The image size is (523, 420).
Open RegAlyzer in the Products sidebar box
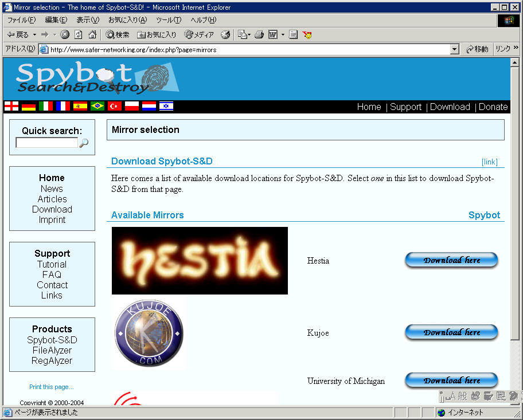coord(52,360)
